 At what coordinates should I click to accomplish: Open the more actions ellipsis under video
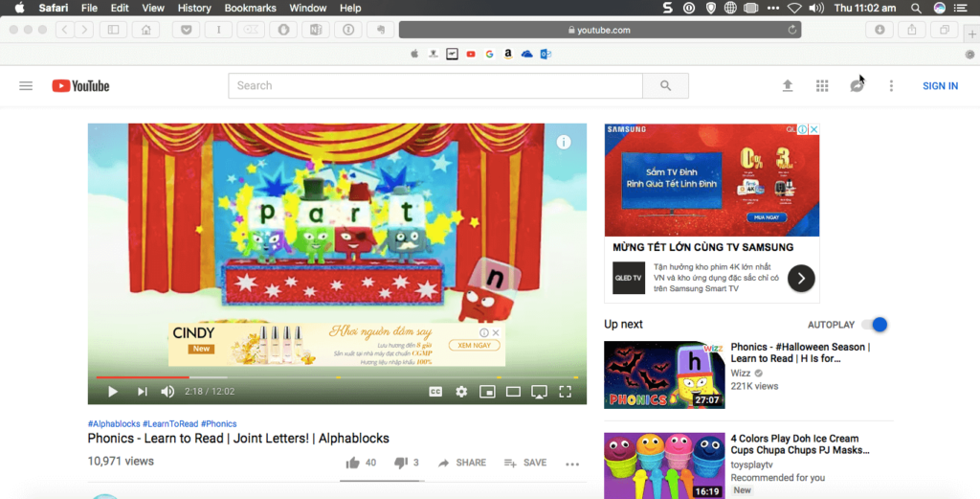click(572, 464)
